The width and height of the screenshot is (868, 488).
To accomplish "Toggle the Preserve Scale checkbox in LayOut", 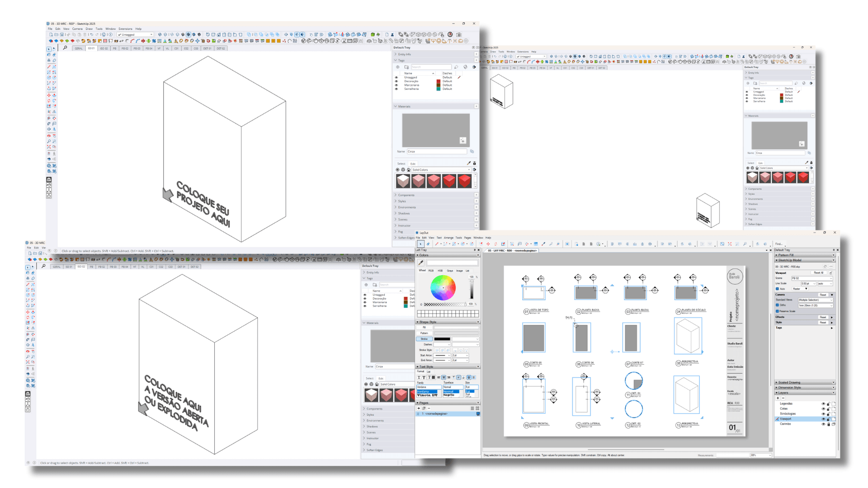I will 778,311.
